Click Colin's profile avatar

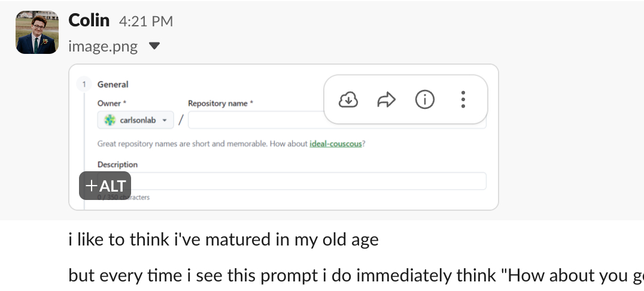(37, 32)
